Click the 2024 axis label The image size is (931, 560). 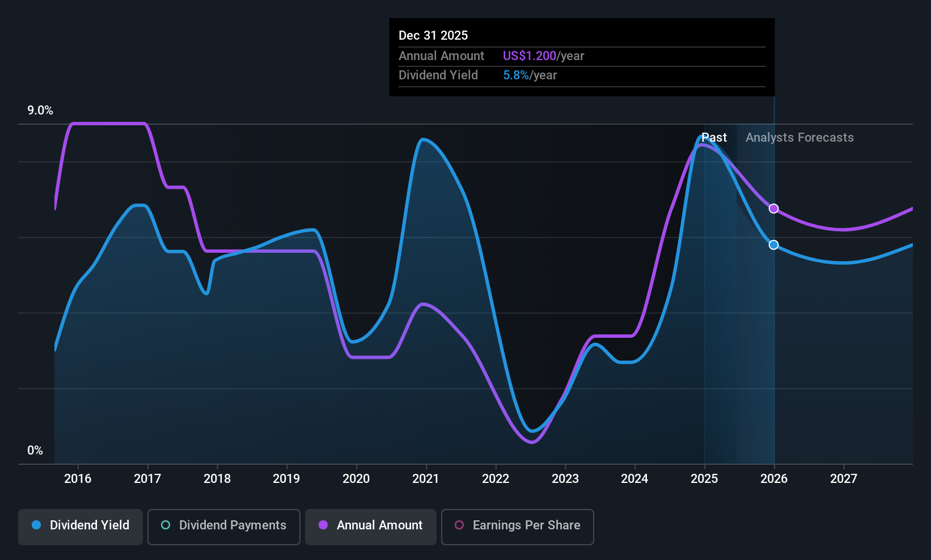(x=634, y=479)
